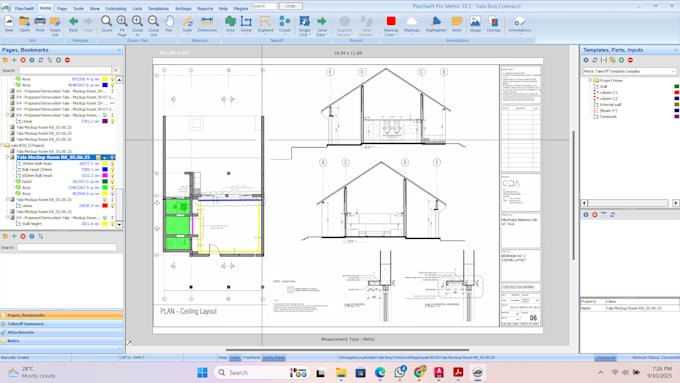Collapse the selected Yala Mockup Room page node
This screenshot has width=680, height=383.
coord(7,157)
